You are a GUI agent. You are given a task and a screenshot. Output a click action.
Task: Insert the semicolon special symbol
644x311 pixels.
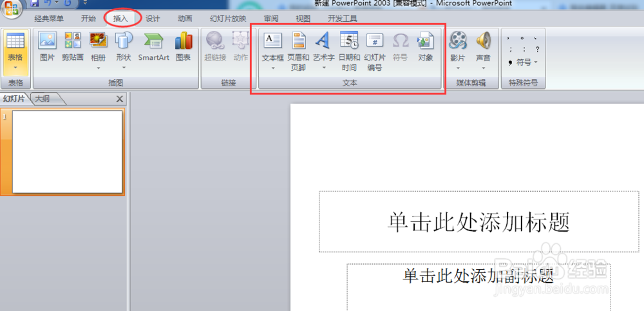tap(510, 50)
